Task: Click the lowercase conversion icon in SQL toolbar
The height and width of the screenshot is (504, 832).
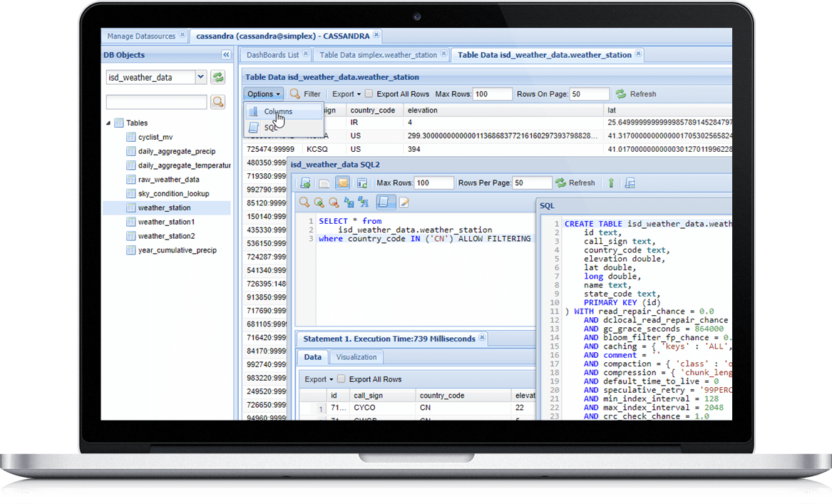Action: (x=349, y=202)
